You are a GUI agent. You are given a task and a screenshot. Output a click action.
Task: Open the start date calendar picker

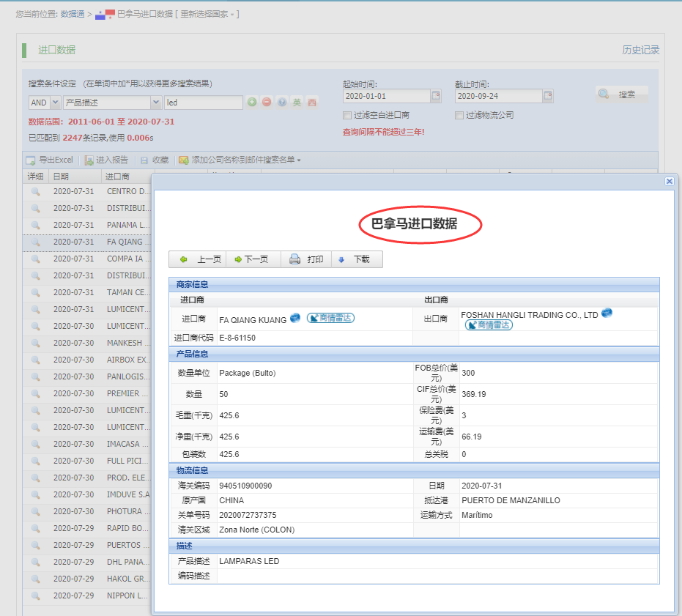(436, 96)
